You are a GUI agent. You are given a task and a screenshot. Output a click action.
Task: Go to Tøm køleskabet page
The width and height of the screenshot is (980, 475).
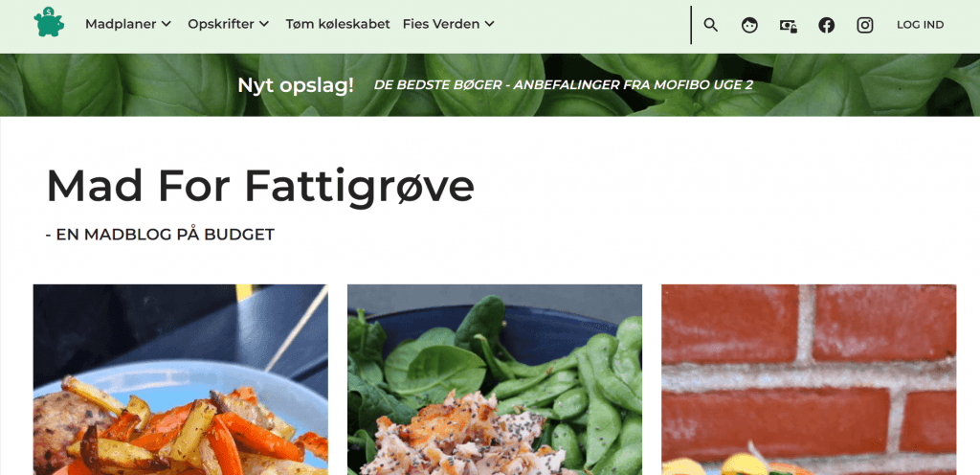(338, 24)
